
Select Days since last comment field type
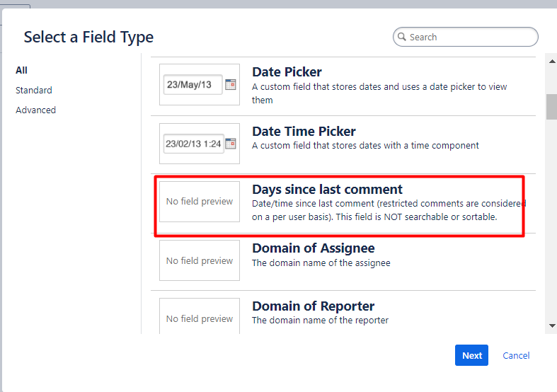tap(343, 203)
